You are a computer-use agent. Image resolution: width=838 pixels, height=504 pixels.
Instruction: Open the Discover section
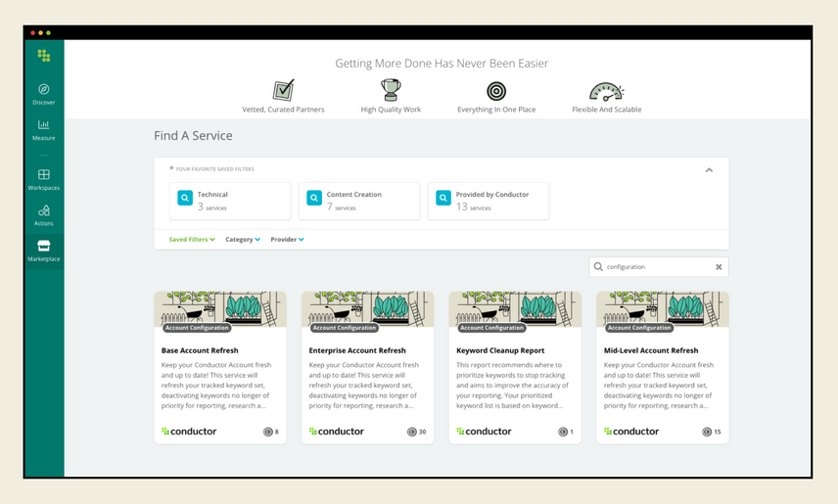tap(44, 94)
